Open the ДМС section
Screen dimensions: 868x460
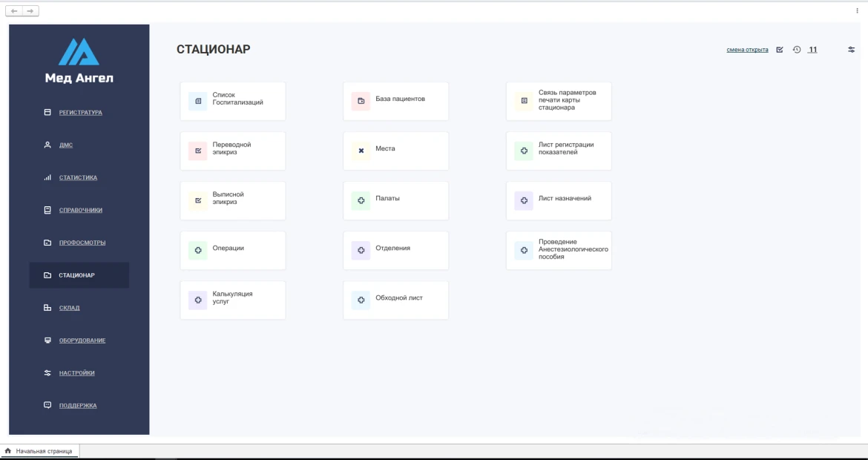(x=66, y=145)
